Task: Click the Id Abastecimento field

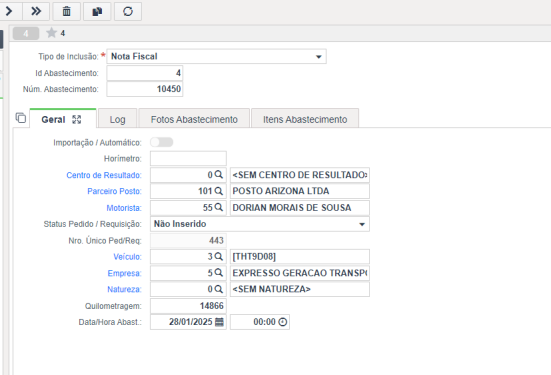Action: point(145,73)
